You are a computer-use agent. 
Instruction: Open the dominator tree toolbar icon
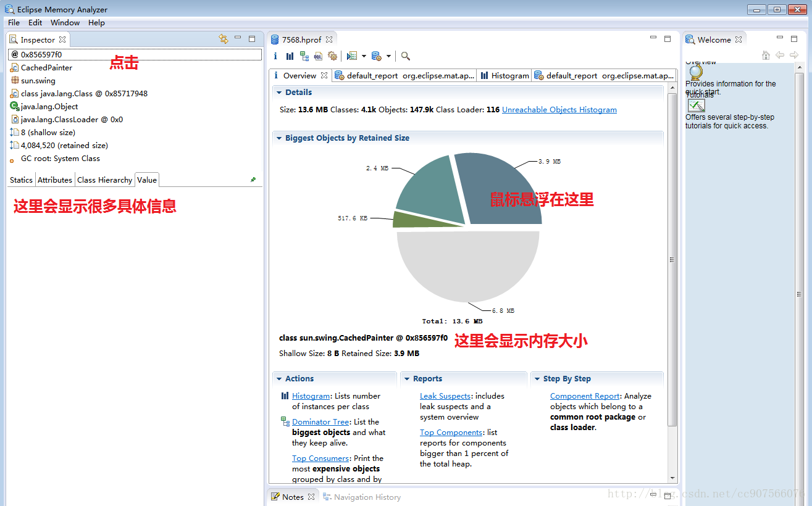click(304, 56)
